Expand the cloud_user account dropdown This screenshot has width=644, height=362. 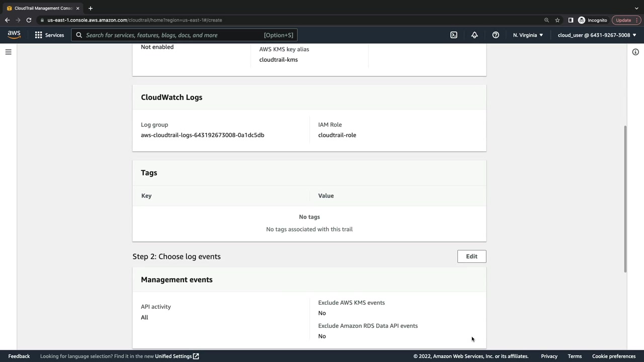(597, 35)
